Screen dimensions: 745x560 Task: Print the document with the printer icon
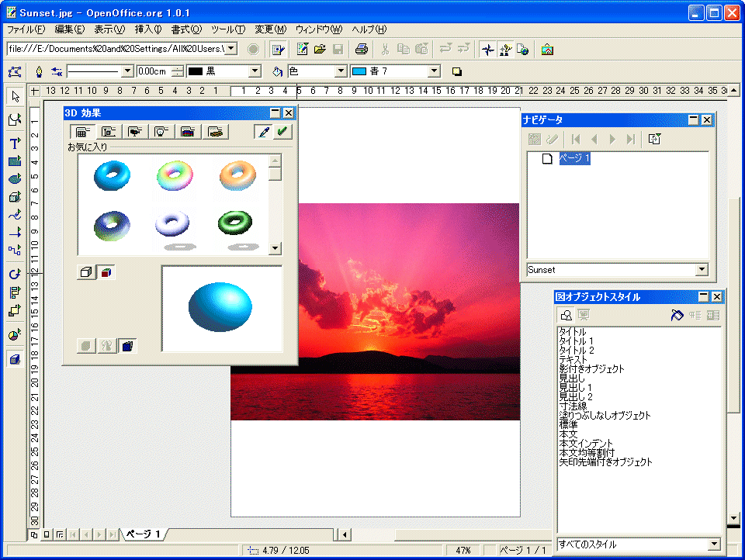(362, 50)
